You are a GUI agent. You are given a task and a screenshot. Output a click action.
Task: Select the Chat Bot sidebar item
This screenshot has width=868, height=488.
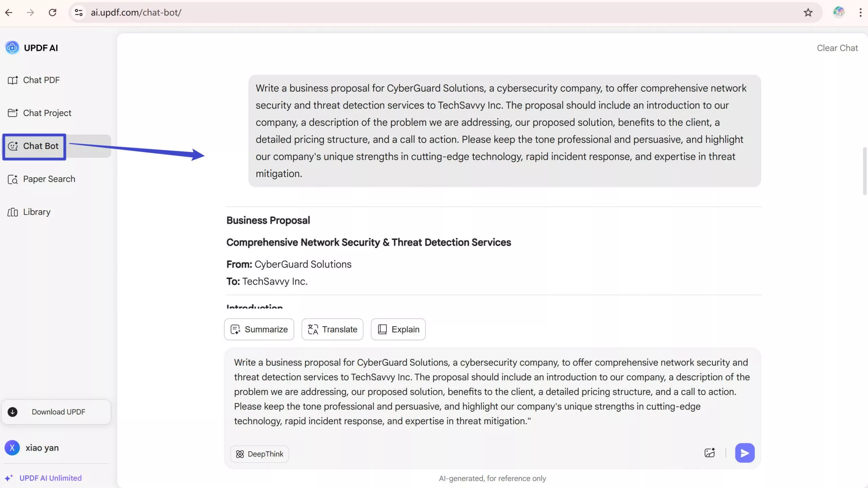40,146
